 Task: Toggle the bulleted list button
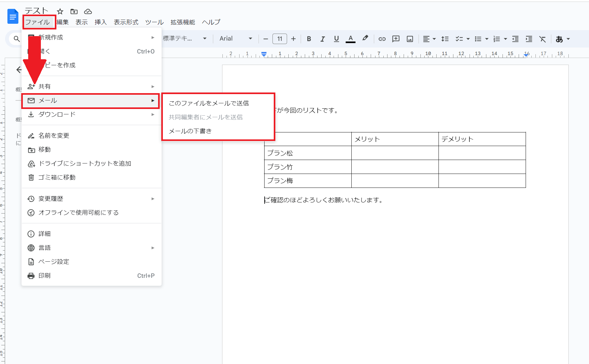(x=478, y=39)
